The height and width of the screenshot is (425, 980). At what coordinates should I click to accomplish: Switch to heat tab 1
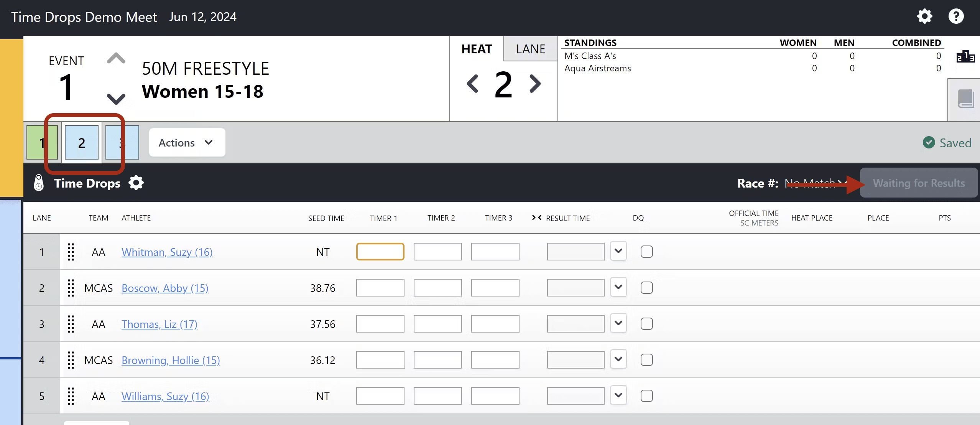tap(41, 142)
